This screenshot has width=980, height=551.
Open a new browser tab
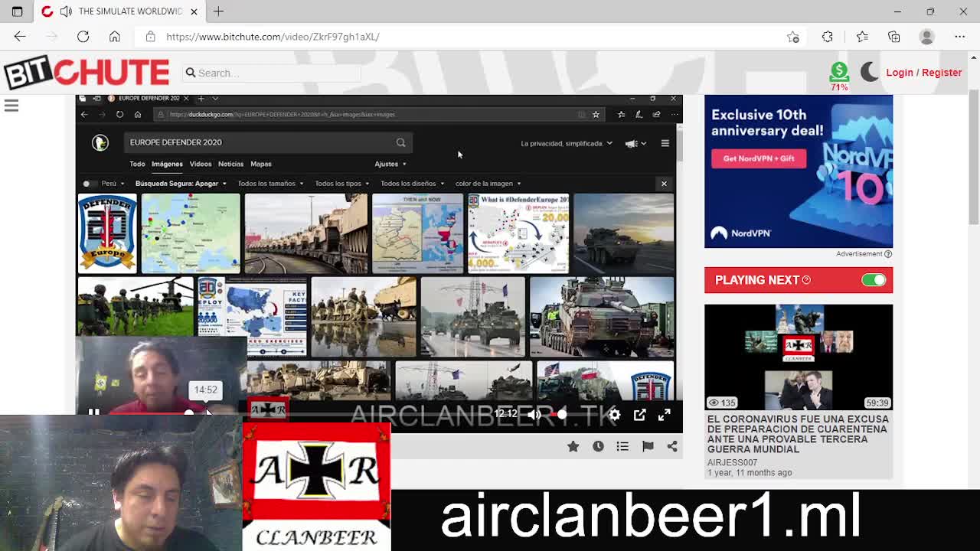[218, 11]
